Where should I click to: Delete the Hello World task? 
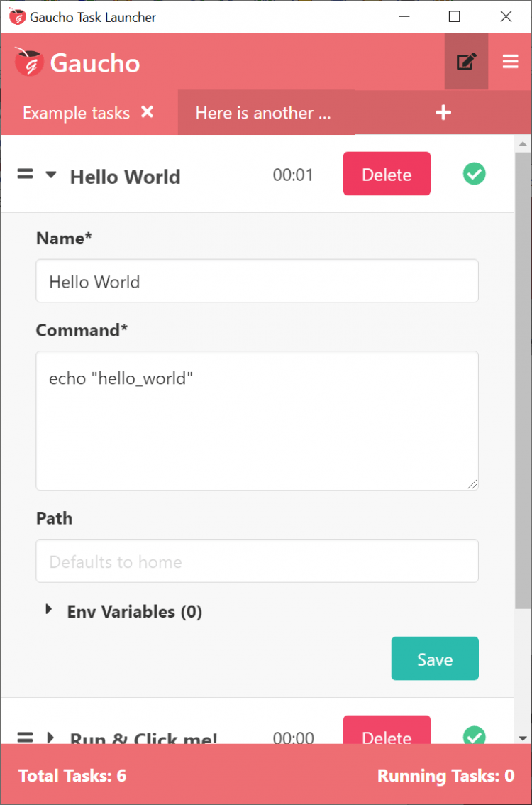point(387,173)
